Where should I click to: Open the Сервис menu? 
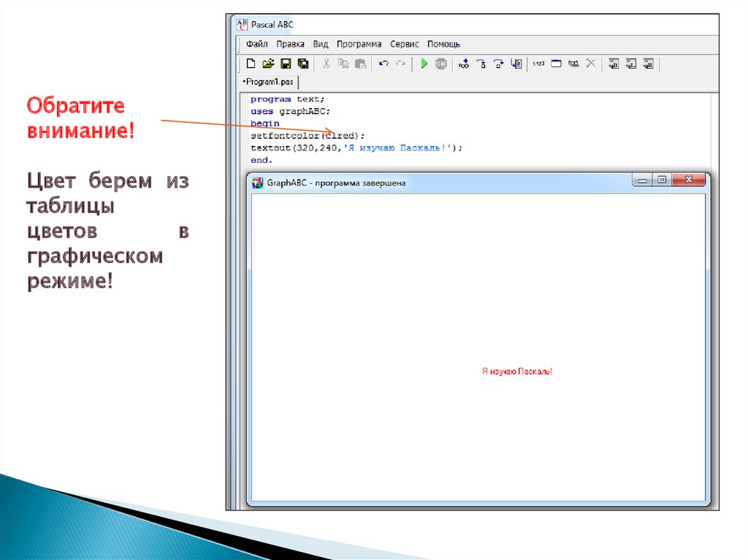[405, 44]
